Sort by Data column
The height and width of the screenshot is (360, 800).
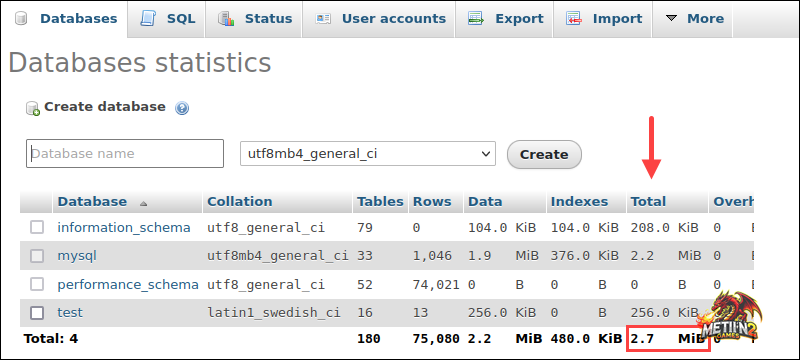[485, 202]
